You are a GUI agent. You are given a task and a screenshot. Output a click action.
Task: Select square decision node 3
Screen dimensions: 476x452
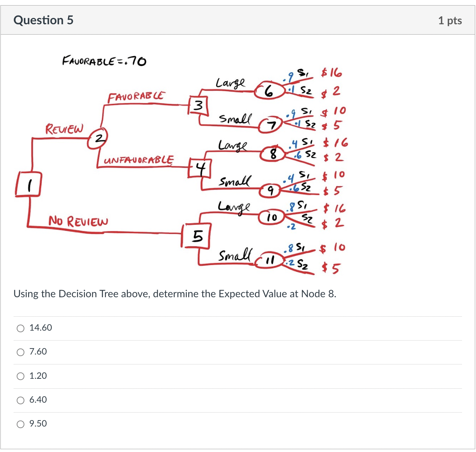[x=198, y=106]
